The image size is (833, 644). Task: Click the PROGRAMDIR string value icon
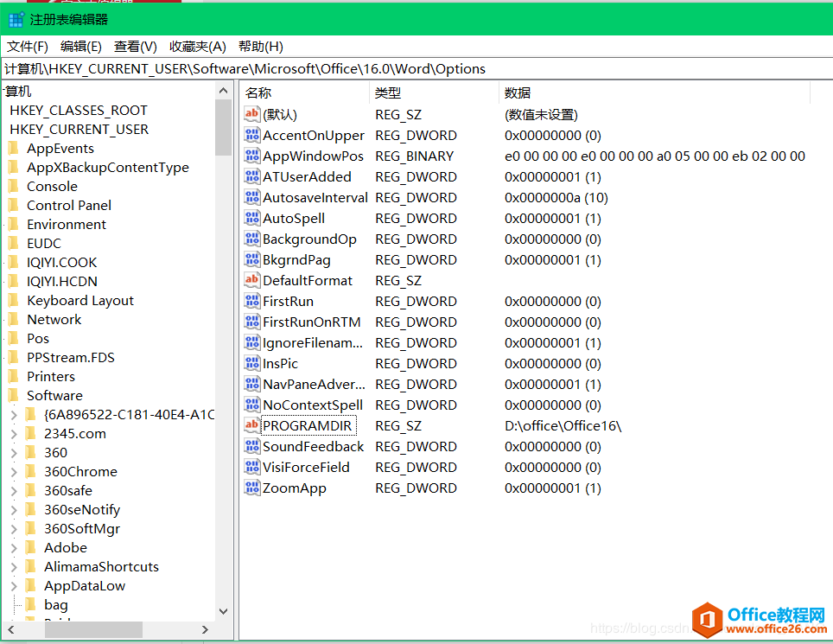[251, 425]
